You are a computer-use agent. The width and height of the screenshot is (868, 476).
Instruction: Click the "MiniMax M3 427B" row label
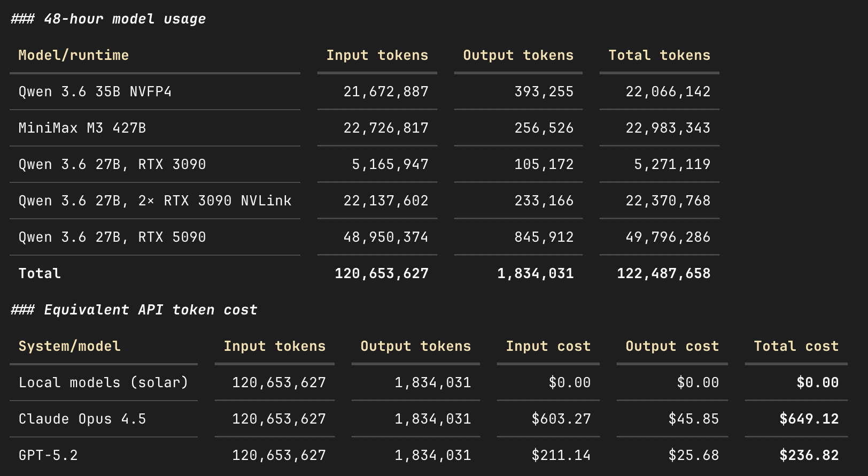point(82,128)
